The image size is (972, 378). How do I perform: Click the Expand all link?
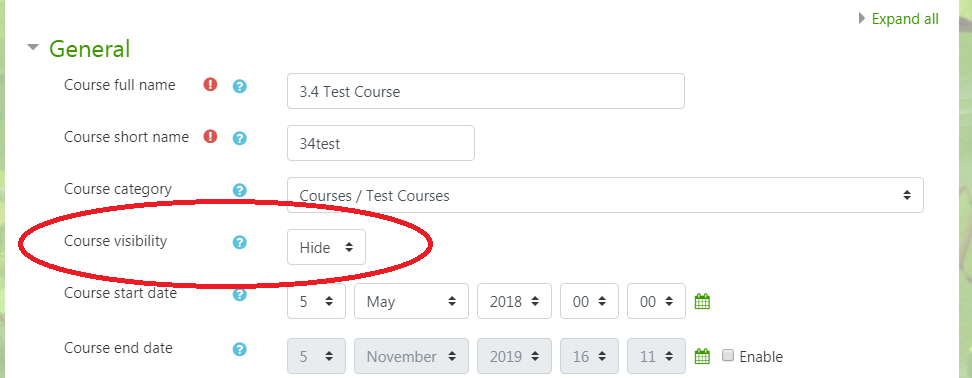click(x=905, y=19)
